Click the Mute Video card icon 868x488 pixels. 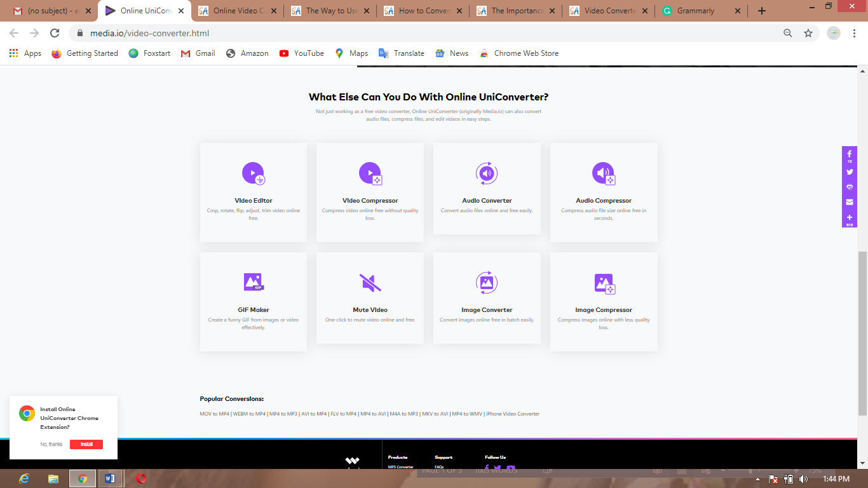point(370,283)
